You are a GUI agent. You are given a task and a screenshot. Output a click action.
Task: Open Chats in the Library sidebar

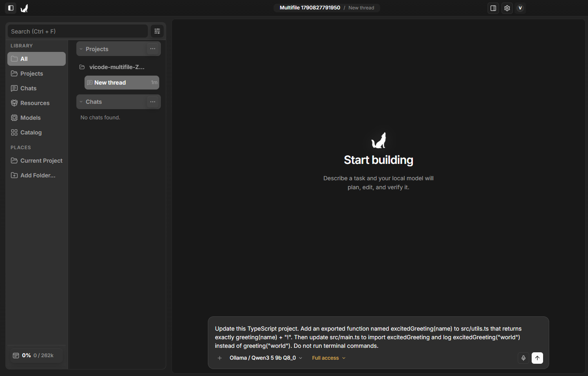tap(36, 88)
